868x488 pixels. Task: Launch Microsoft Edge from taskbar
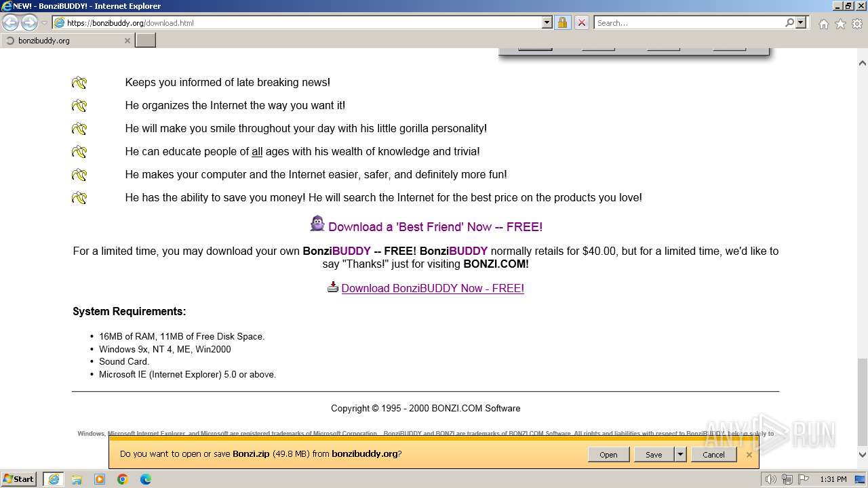click(x=146, y=479)
